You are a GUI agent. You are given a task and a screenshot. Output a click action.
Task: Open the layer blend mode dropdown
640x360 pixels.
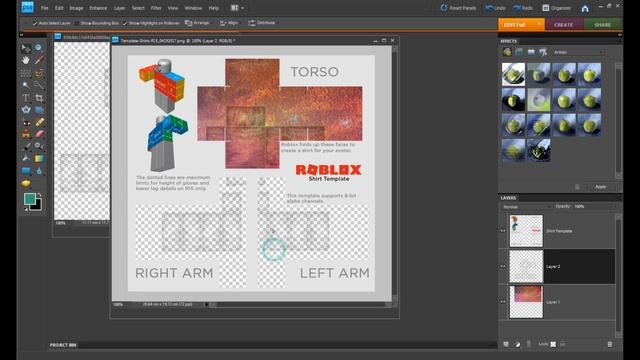pyautogui.click(x=527, y=207)
